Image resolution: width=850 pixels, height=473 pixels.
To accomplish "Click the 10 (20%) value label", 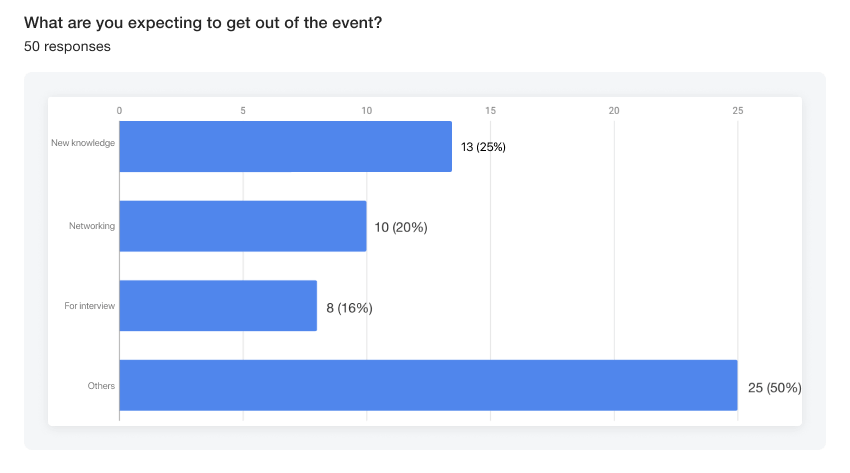I will pos(401,227).
